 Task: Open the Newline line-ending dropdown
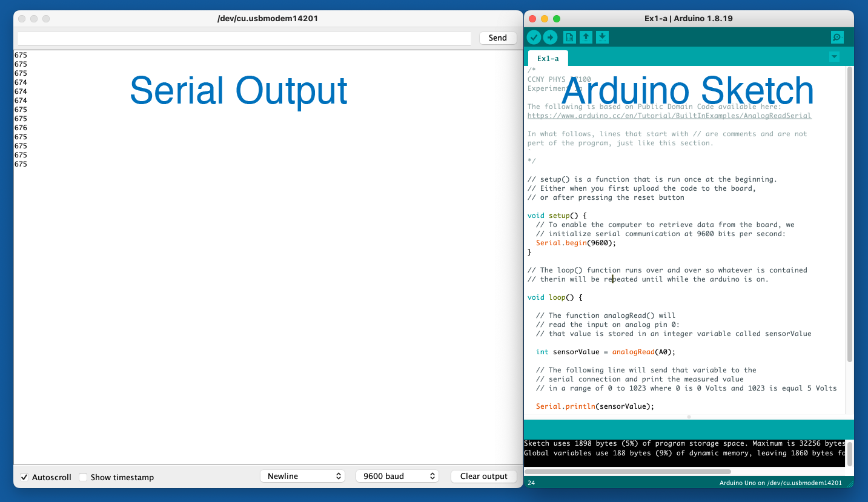303,476
